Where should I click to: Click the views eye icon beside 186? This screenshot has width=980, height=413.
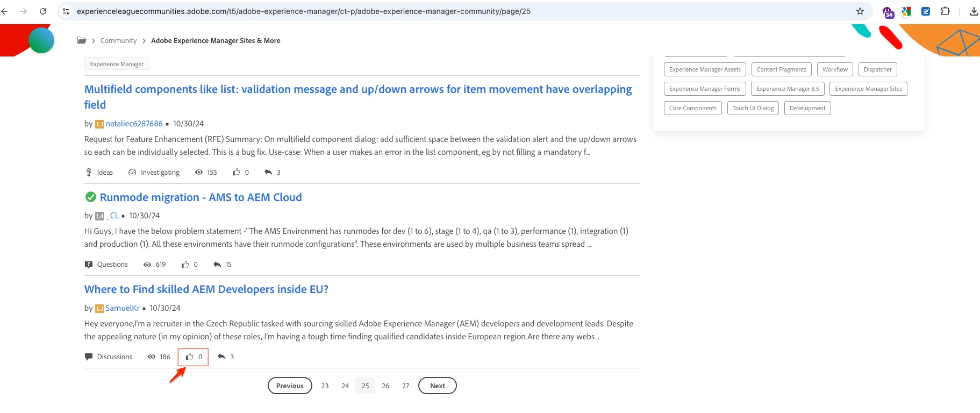click(152, 357)
